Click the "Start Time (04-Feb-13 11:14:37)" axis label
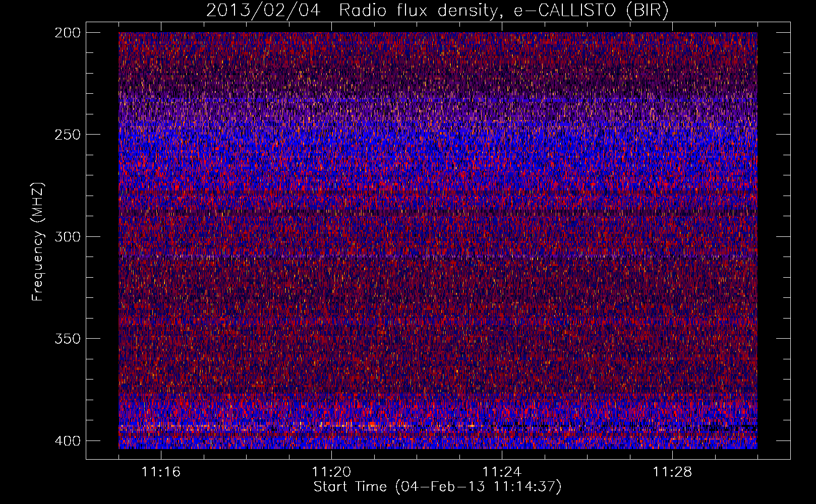Viewport: 816px width, 504px height. coord(437,487)
